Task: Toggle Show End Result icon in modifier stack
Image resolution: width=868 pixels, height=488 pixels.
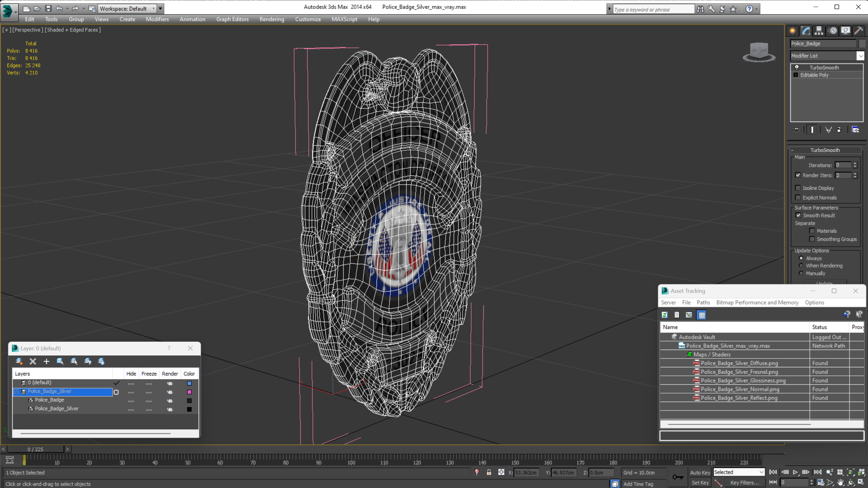Action: [812, 130]
